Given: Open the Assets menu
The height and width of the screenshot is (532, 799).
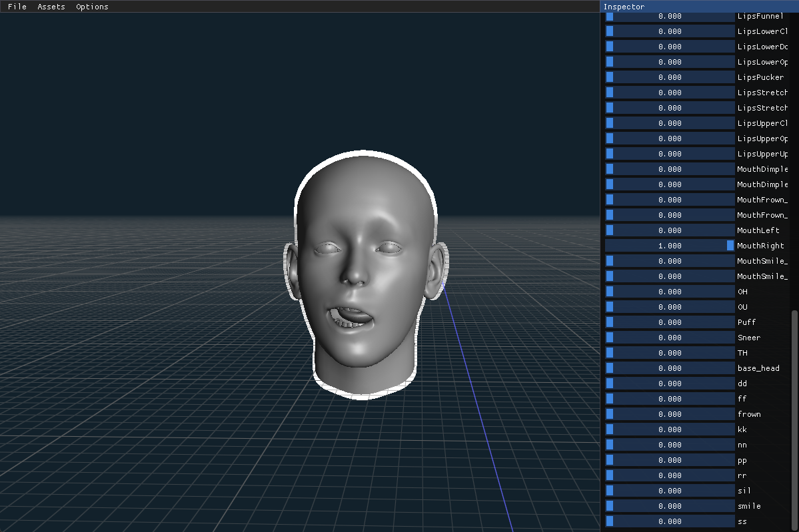Looking at the screenshot, I should click(x=51, y=7).
